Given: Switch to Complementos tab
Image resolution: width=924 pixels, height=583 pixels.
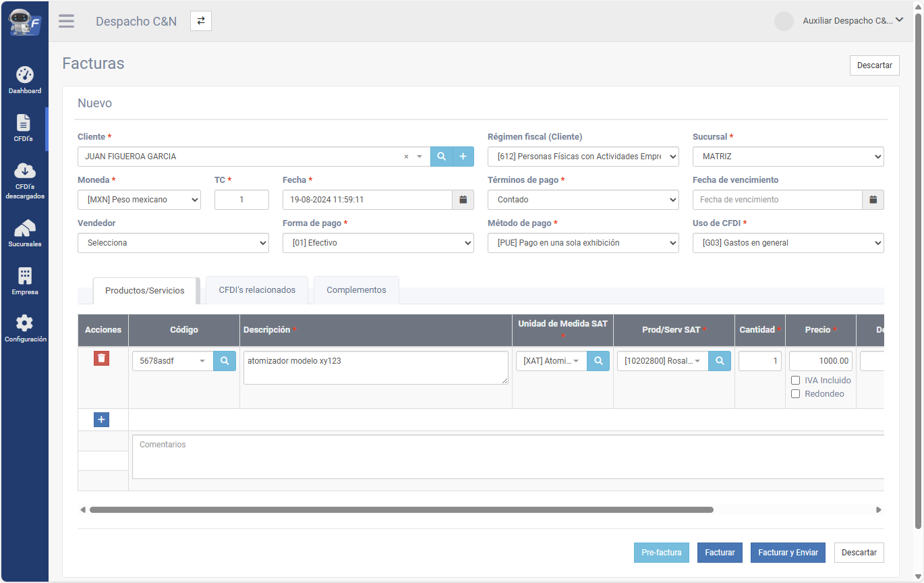Looking at the screenshot, I should coord(356,289).
